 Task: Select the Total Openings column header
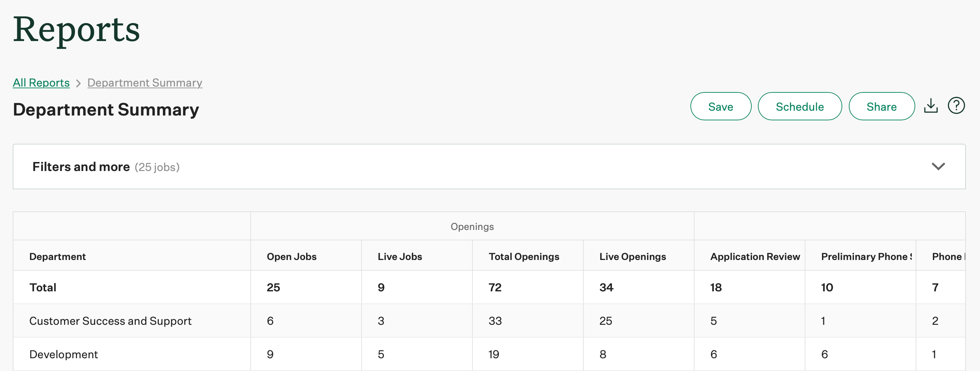(x=523, y=256)
